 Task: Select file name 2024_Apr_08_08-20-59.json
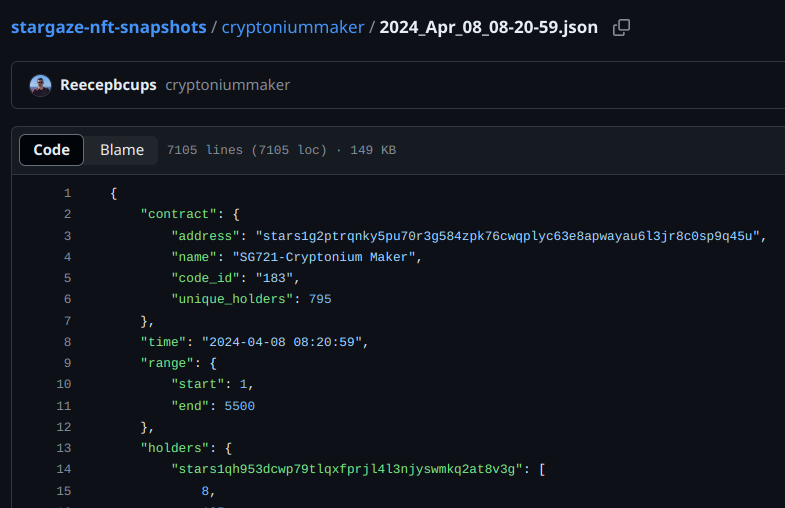coord(488,27)
